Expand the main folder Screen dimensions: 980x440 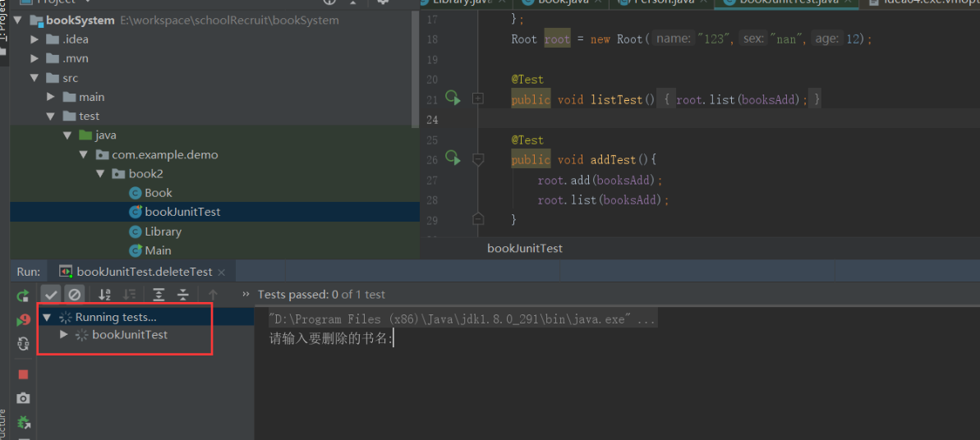coord(51,98)
